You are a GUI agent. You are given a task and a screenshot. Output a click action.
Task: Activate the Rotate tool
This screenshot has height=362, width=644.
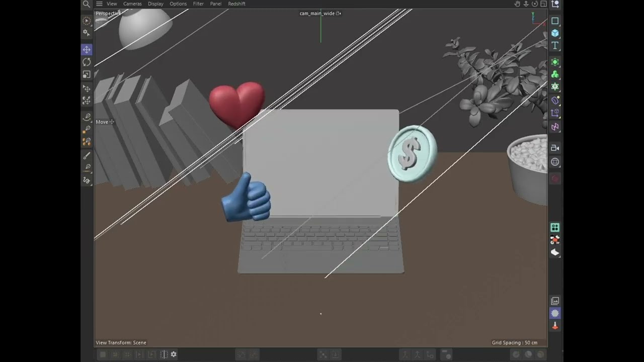pyautogui.click(x=87, y=62)
